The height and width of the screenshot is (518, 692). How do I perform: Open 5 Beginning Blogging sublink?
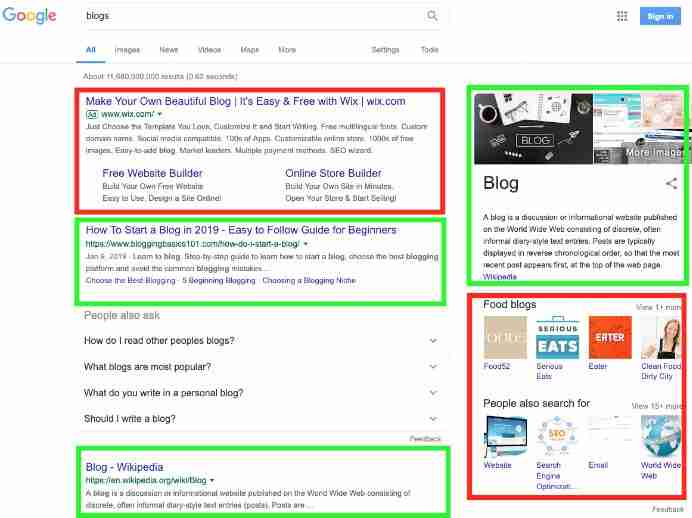coord(219,281)
